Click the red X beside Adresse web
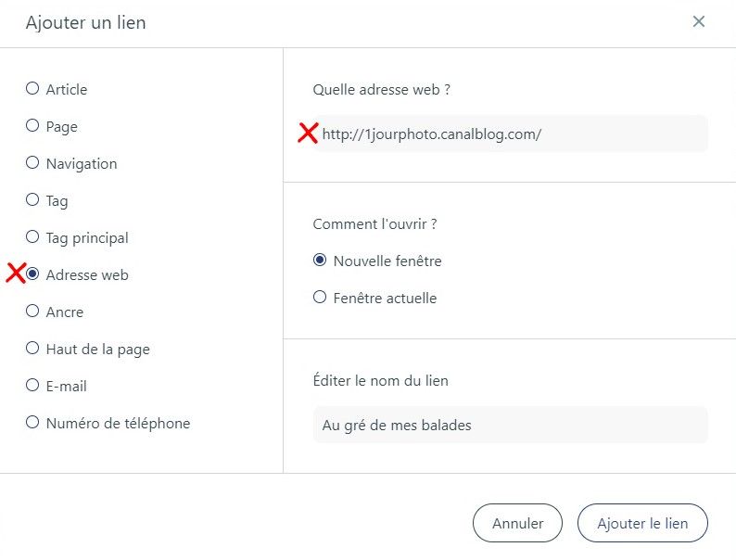The width and height of the screenshot is (736, 560). click(16, 274)
